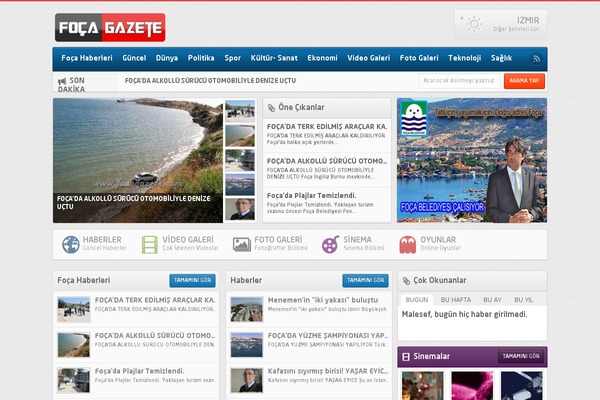Click first movie poster in Sinemalar
600x400 pixels.
coord(423,385)
